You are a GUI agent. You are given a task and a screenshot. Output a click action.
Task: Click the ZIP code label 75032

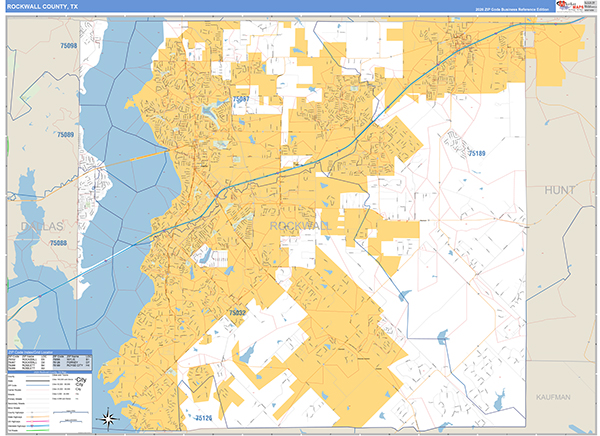[237, 312]
